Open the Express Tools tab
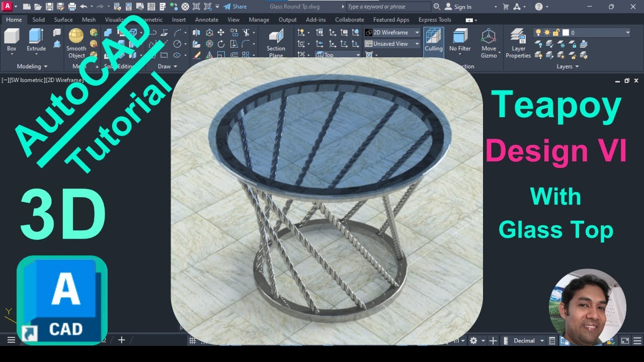Screen dimensions: 644x362 [x=435, y=20]
